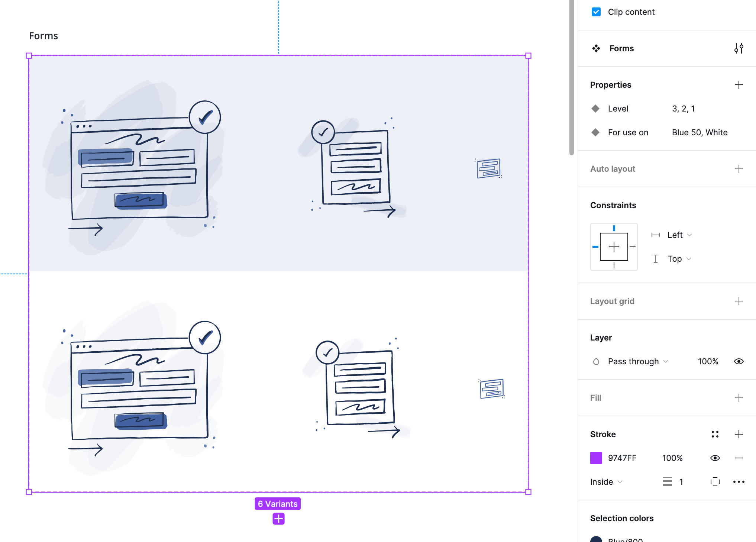This screenshot has height=542, width=756.
Task: Click the Fill section label
Action: click(x=595, y=398)
